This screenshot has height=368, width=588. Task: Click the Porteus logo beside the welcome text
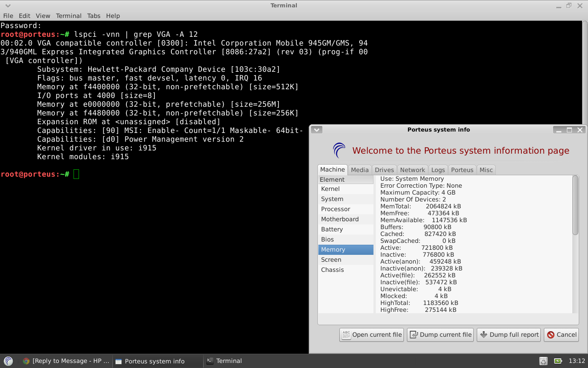[x=339, y=150]
